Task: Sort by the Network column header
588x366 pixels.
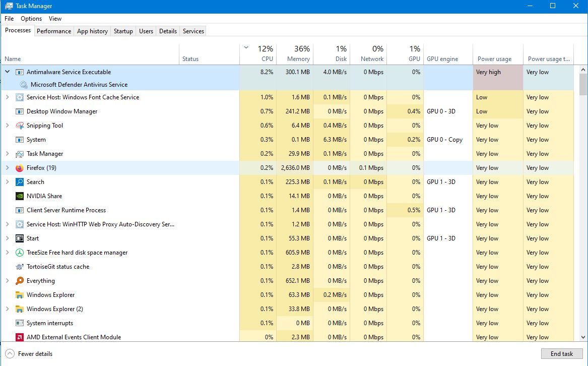Action: click(368, 54)
